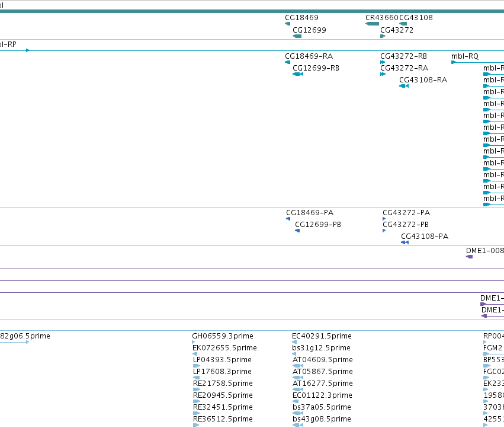Select the CG43272 gene label

pos(397,30)
